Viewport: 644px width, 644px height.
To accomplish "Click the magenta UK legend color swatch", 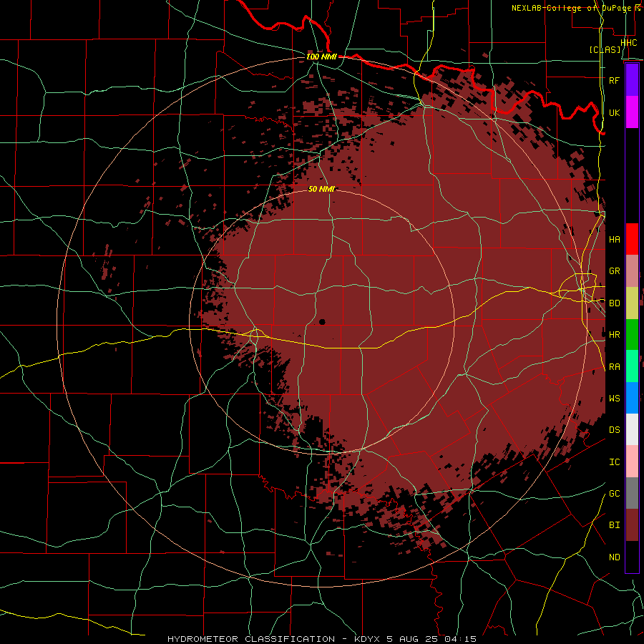I will pyautogui.click(x=632, y=112).
